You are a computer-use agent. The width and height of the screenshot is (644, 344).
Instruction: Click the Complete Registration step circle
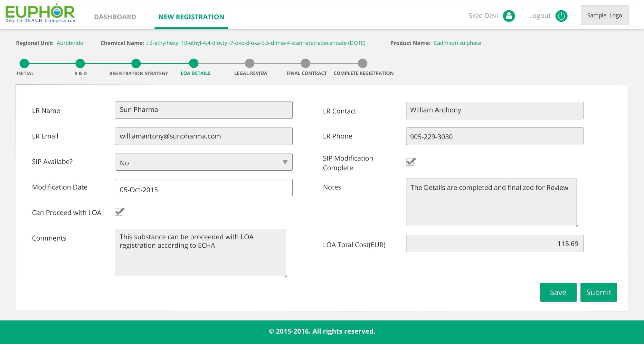(x=363, y=63)
